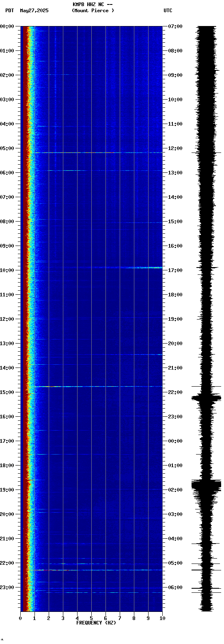Click the 23:00 PDT time label

[7, 587]
